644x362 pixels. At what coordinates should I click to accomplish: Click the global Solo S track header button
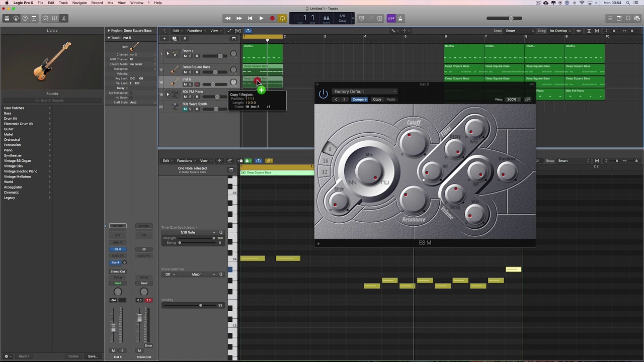pos(185,39)
